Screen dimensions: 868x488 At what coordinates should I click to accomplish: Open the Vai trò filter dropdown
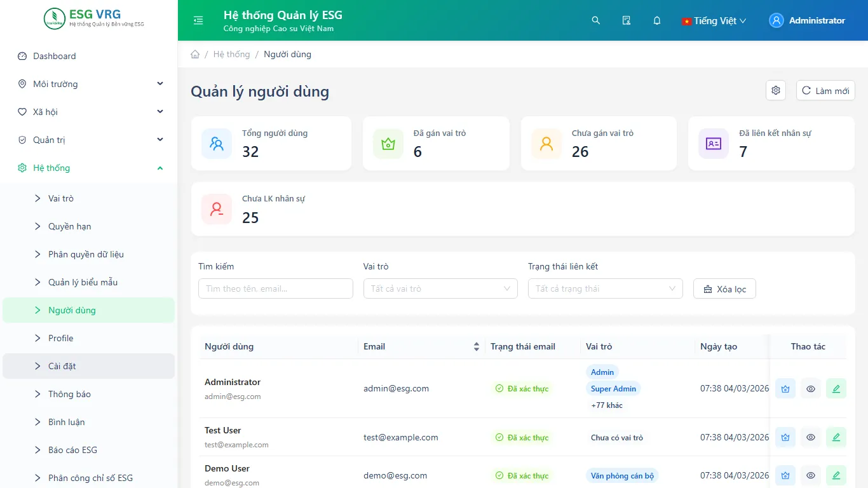[x=440, y=288]
